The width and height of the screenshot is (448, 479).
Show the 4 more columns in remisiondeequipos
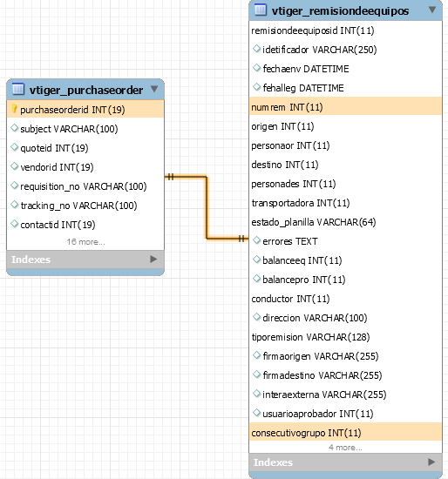pos(345,448)
